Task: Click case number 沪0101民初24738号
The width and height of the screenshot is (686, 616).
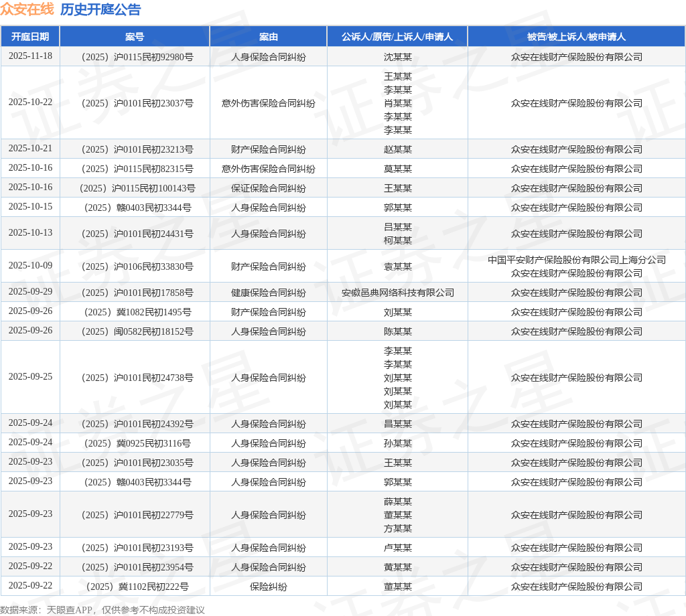Action: (137, 378)
